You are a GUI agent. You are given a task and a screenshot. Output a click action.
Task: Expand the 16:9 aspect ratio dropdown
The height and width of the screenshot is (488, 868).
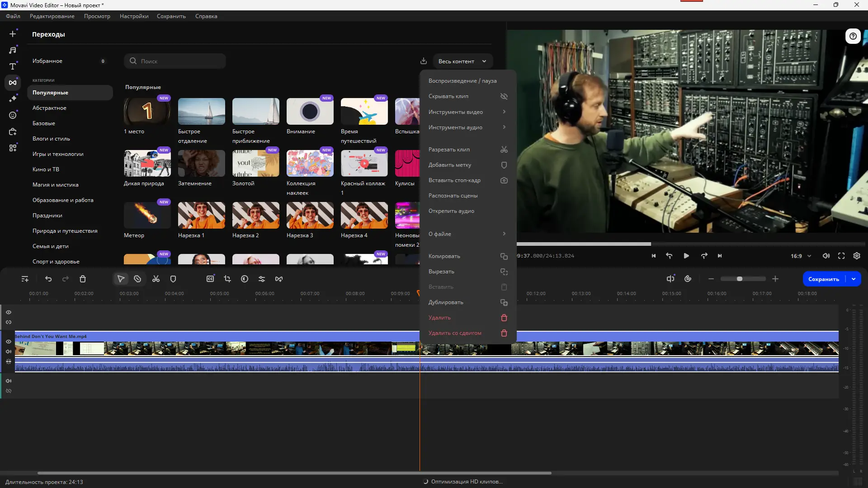click(x=801, y=256)
